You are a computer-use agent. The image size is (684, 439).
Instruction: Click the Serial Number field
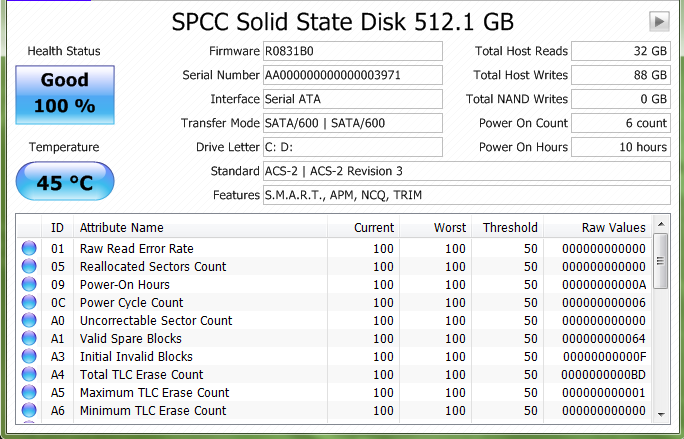352,75
